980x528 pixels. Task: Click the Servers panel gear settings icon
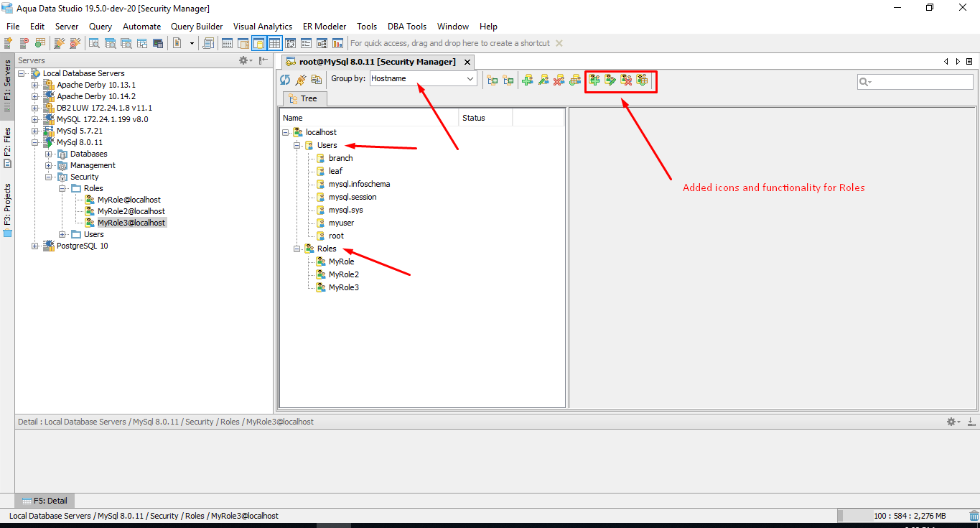coord(246,60)
